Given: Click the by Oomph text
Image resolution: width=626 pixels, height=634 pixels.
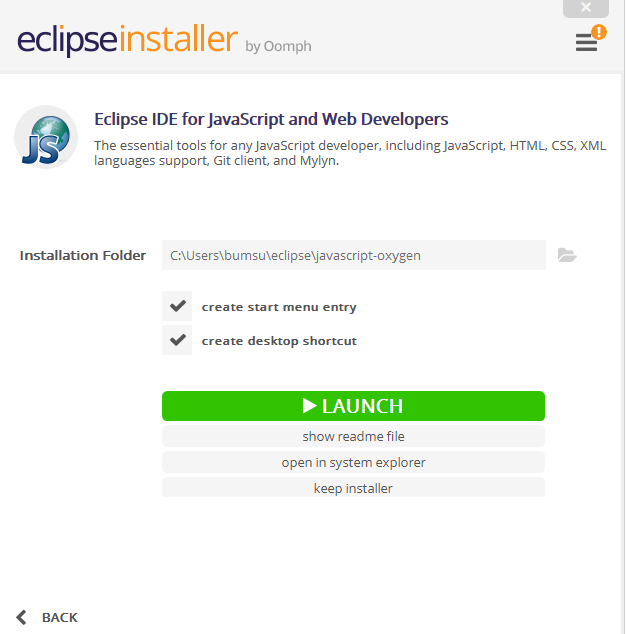Looking at the screenshot, I should point(278,46).
